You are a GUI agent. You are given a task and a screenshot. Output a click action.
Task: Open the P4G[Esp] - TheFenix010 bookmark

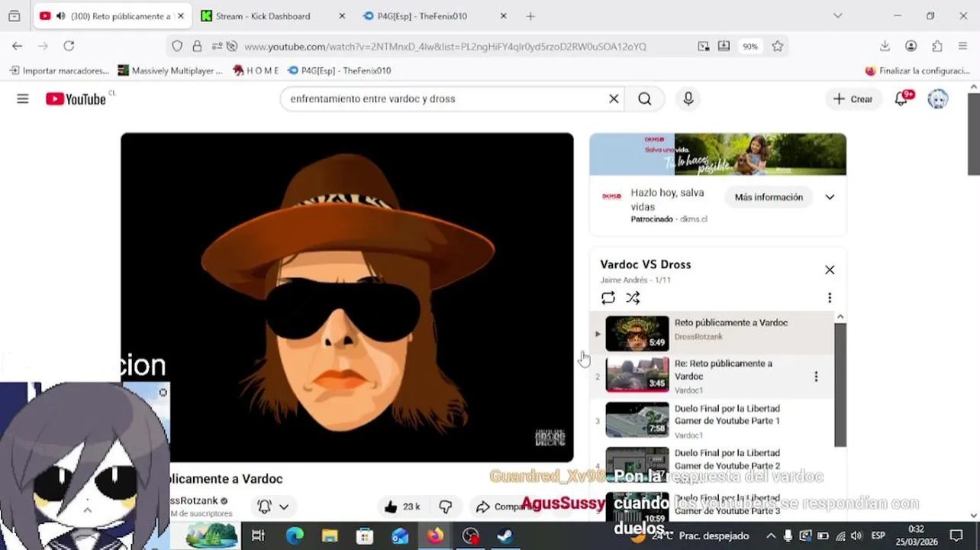coord(340,70)
